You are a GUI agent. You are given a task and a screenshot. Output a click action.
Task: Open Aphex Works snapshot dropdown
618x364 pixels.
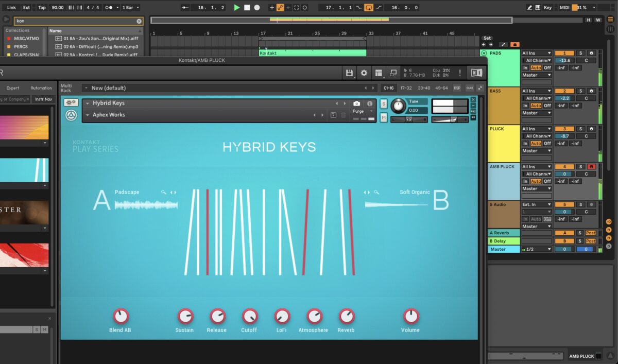pyautogui.click(x=88, y=115)
